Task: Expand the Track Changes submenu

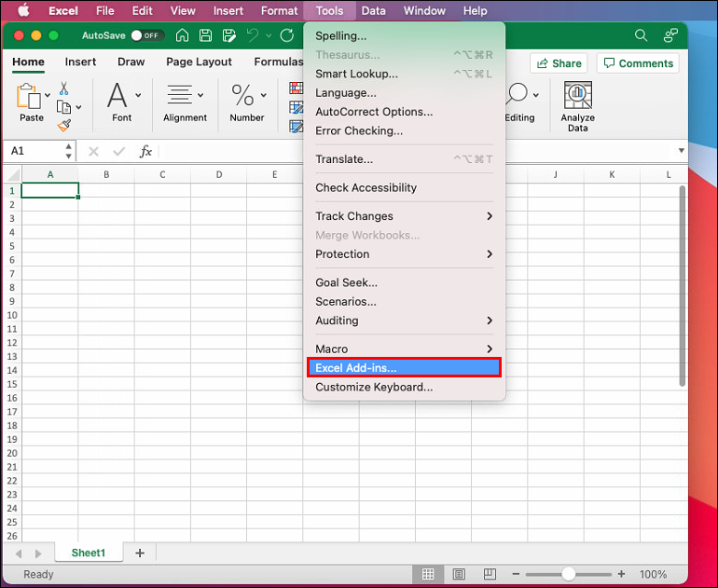Action: point(404,216)
